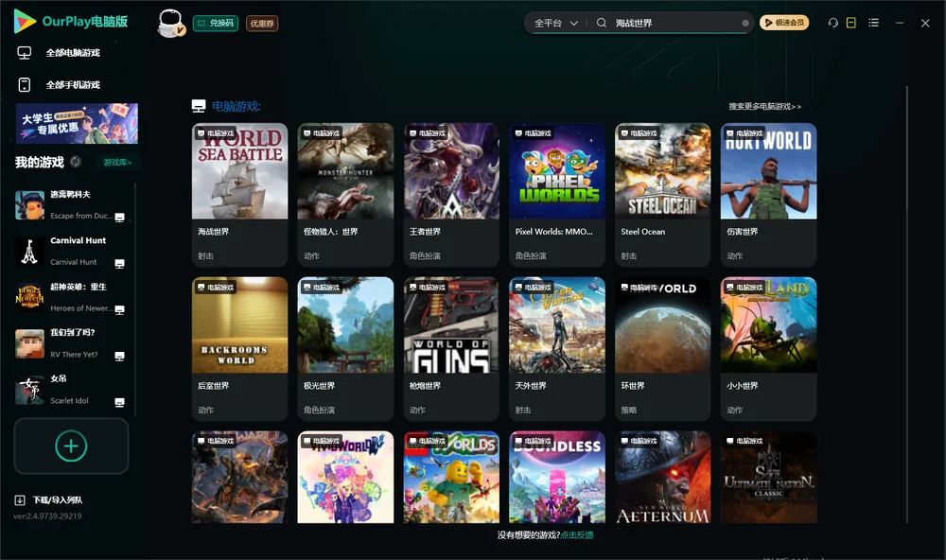946x560 pixels.
Task: Open 下载/导入列队 download queue
Action: click(x=49, y=499)
